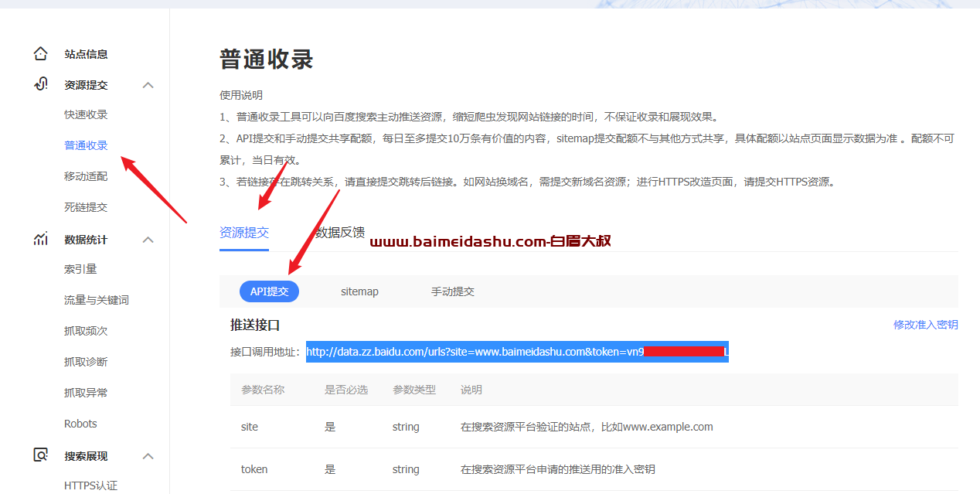Screen dimensions: 980x494
Task: Go to 移动适配 page
Action: point(86,176)
